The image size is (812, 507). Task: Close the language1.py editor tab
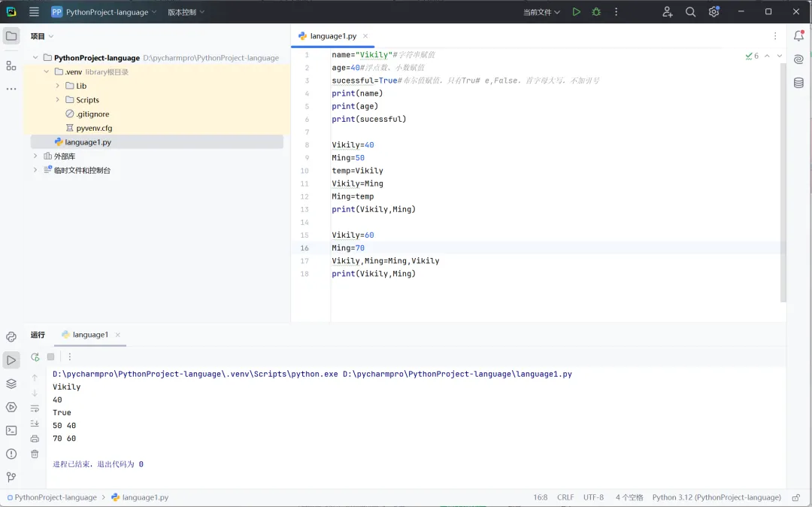365,36
